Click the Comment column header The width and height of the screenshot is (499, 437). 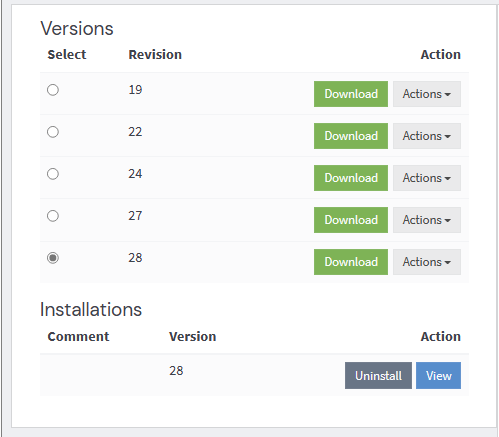(x=78, y=337)
